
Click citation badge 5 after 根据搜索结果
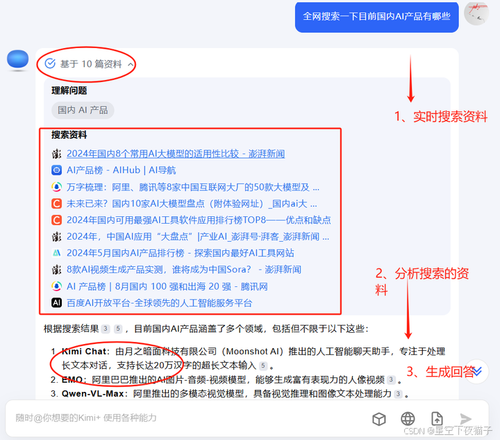coord(118,329)
